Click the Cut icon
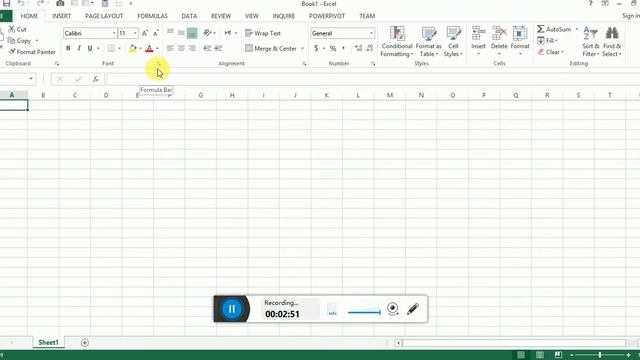Screen dimensions: 640x360 point(12,29)
